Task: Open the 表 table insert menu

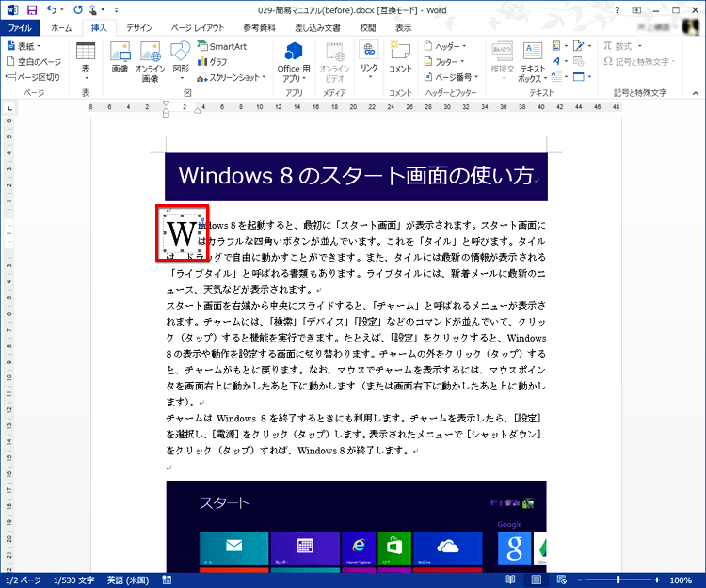Action: pyautogui.click(x=86, y=61)
